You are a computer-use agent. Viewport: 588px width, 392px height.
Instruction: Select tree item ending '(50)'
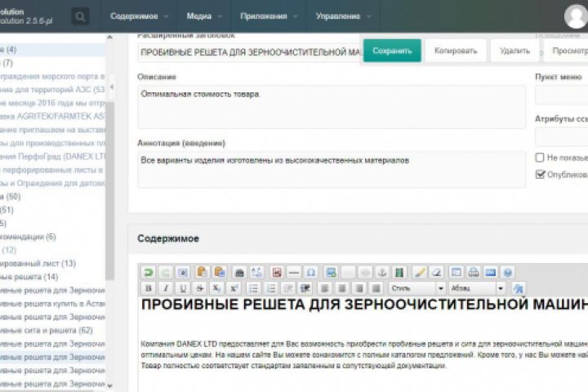click(x=10, y=197)
